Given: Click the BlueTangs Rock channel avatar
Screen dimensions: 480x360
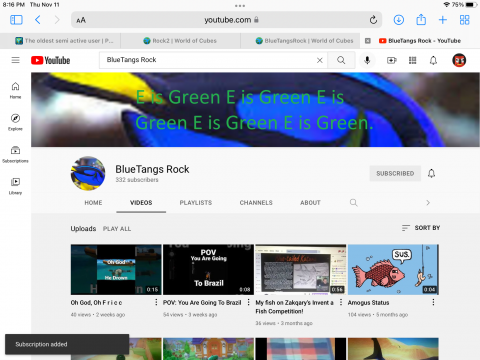Looking at the screenshot, I should coord(88,173).
